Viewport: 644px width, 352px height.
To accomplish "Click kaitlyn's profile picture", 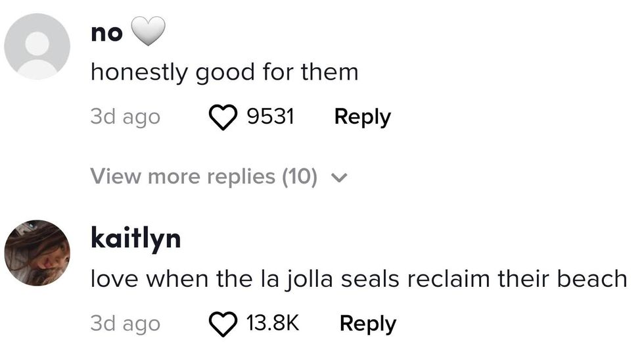I will (37, 253).
